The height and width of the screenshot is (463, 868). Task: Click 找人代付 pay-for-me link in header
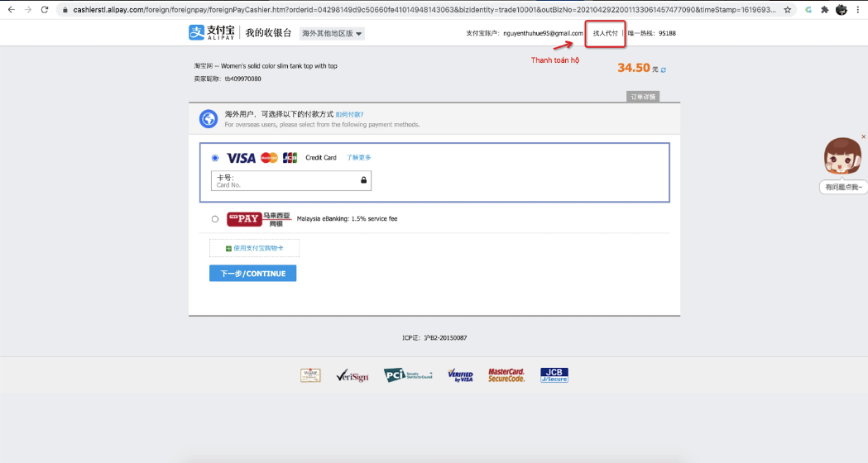click(x=606, y=33)
